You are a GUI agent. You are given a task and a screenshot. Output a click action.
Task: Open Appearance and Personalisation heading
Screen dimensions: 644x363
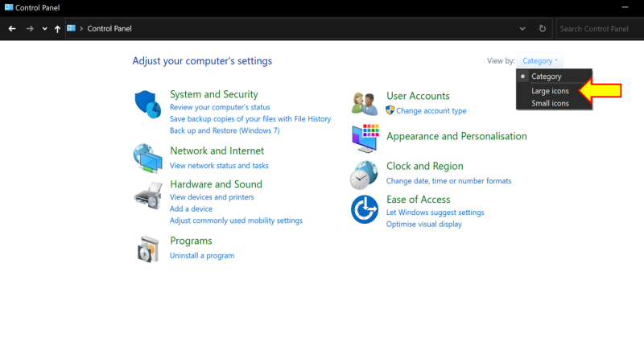point(456,136)
